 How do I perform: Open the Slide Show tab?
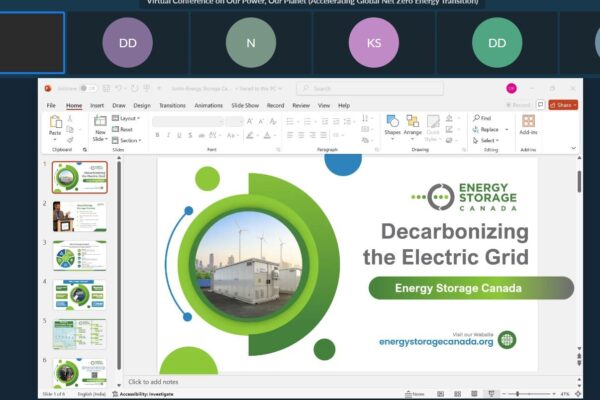point(245,105)
